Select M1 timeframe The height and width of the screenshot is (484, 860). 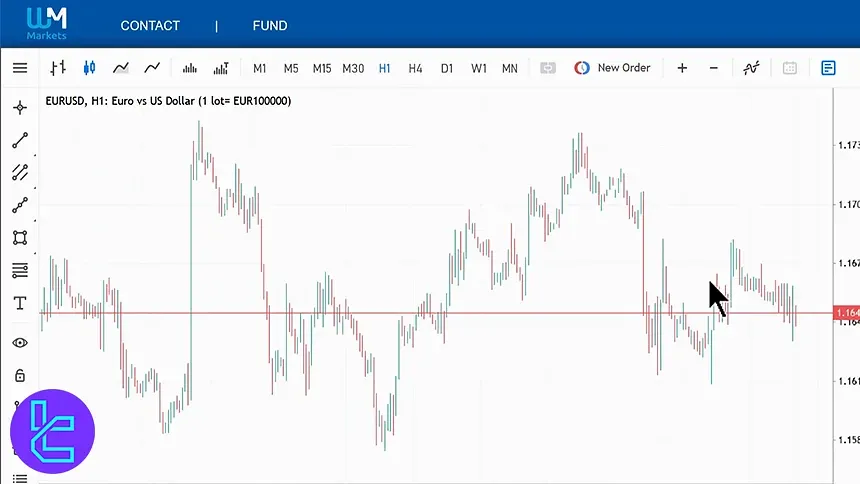(x=259, y=69)
